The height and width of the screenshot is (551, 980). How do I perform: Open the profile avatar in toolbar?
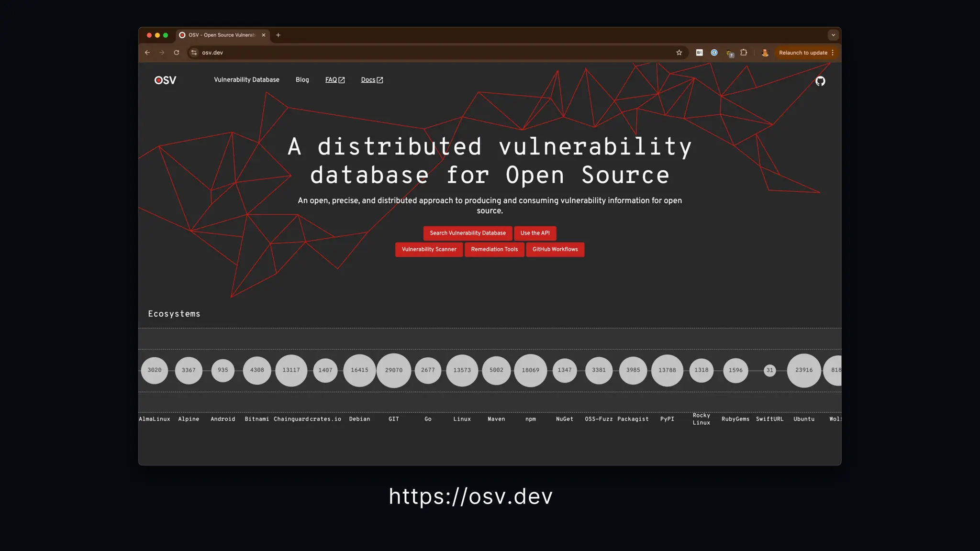tap(765, 53)
